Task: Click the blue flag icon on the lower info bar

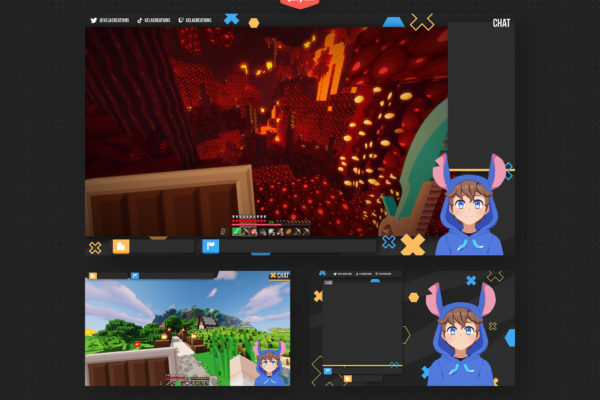Action: 211,246
